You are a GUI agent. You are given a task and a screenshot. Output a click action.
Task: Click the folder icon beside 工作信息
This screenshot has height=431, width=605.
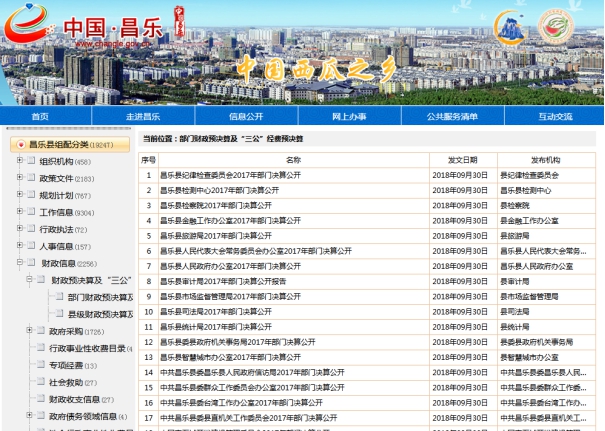coord(29,212)
